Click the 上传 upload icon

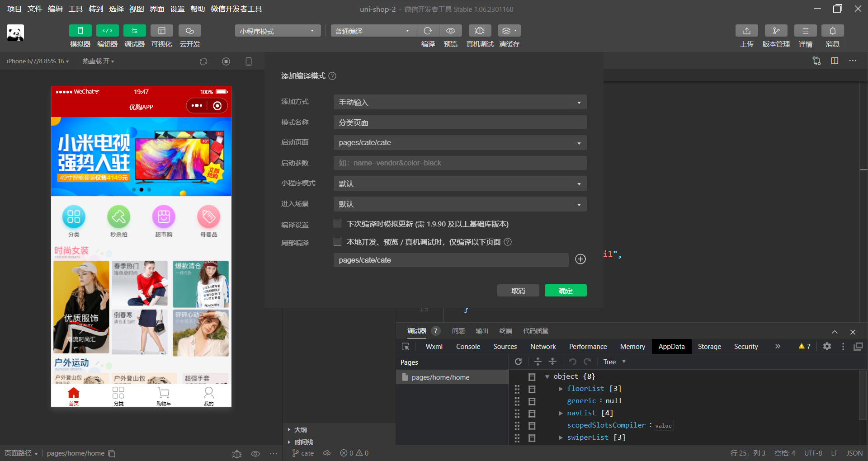747,31
